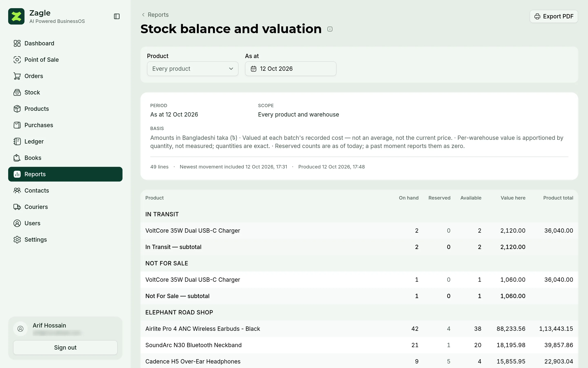Click the Products cube icon

[x=17, y=109]
